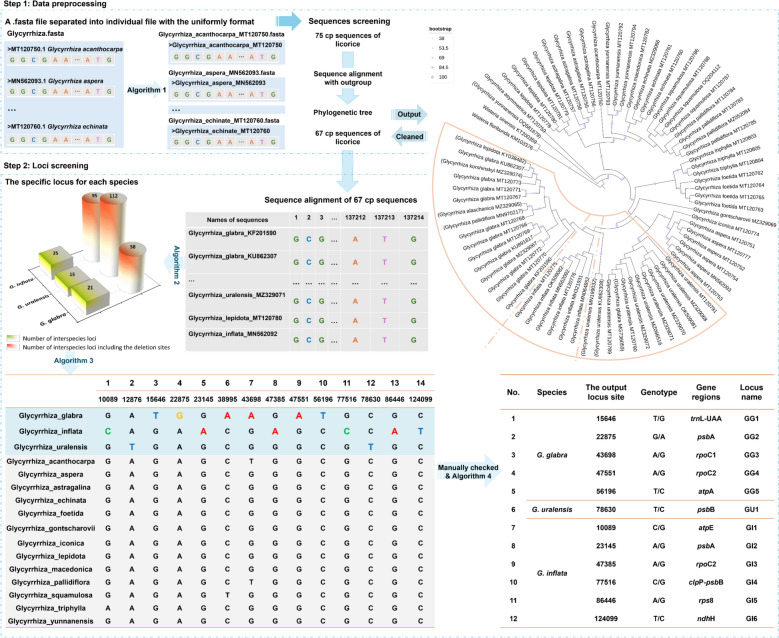Select the Glycyrrhiza_glabra row in alignment table
779x638 pixels.
[x=220, y=415]
